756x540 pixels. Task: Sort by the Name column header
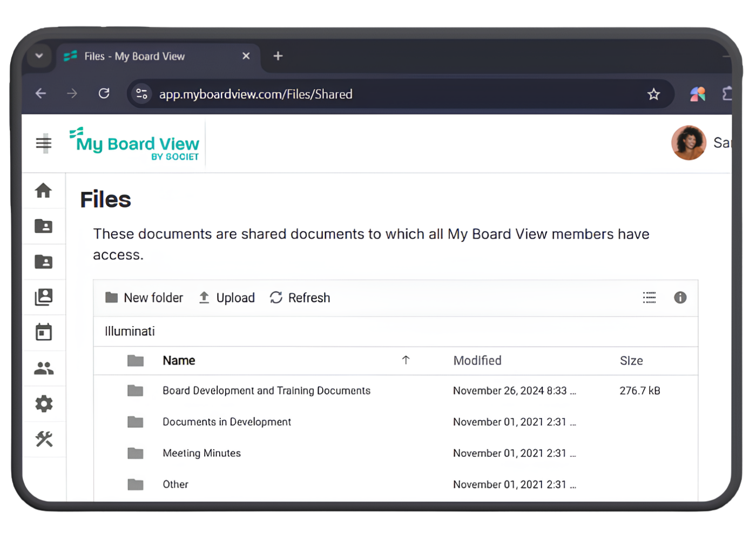coord(179,361)
